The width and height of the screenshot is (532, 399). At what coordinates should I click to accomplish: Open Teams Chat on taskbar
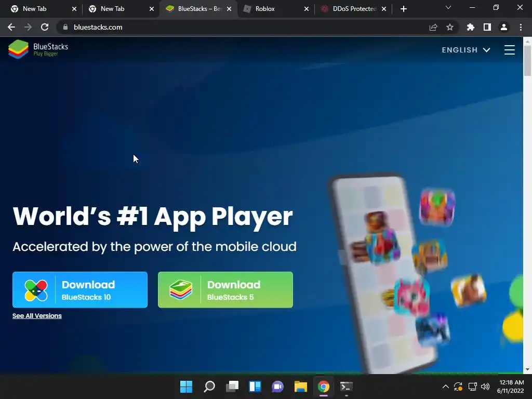point(277,387)
